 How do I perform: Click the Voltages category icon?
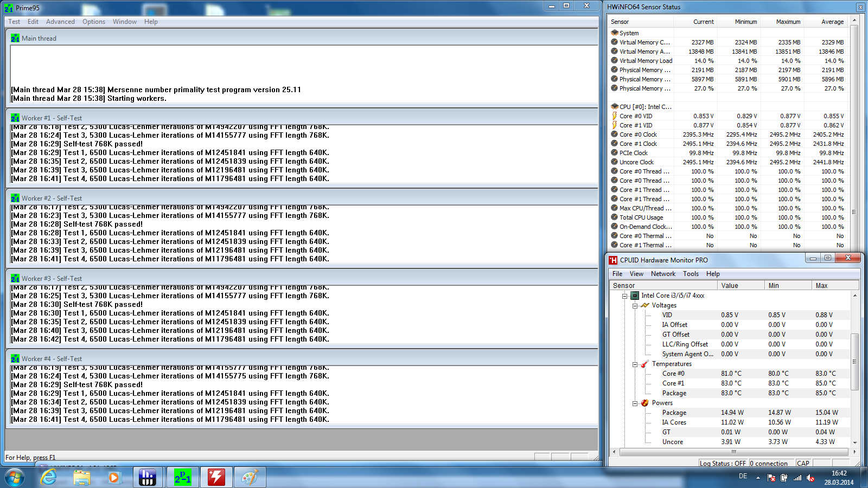(645, 305)
